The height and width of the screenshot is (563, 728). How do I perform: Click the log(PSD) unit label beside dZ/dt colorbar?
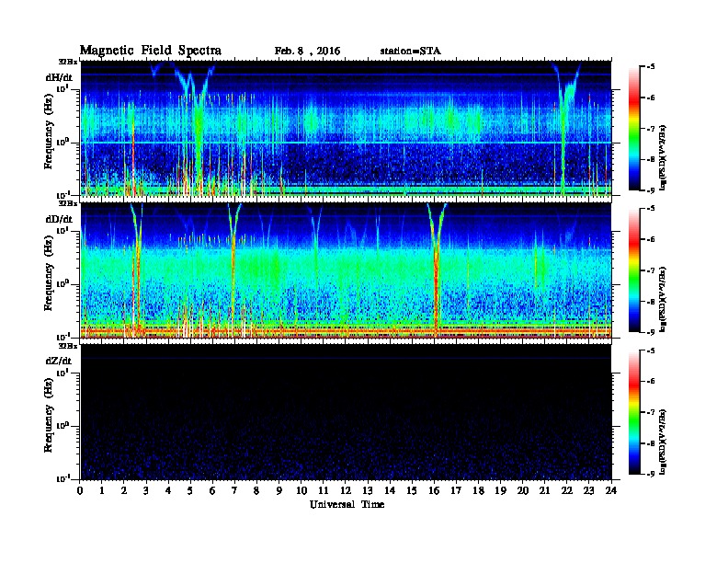click(664, 442)
